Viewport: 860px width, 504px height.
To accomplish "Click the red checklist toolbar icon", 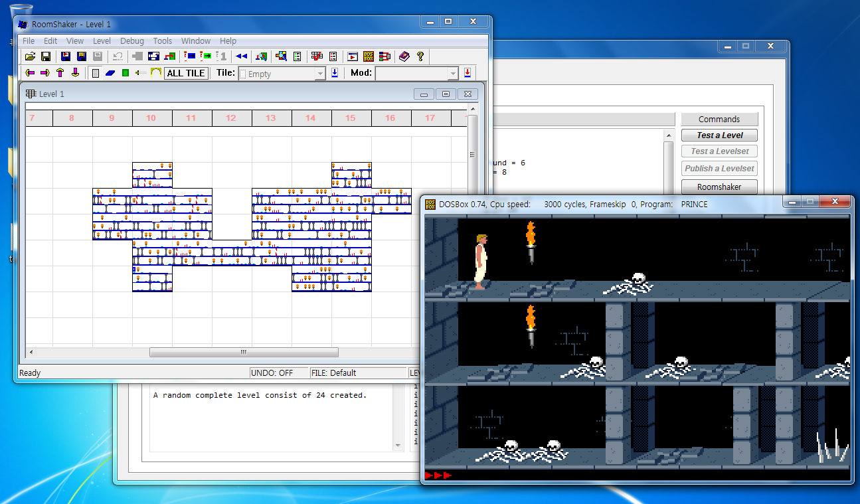I will click(333, 56).
